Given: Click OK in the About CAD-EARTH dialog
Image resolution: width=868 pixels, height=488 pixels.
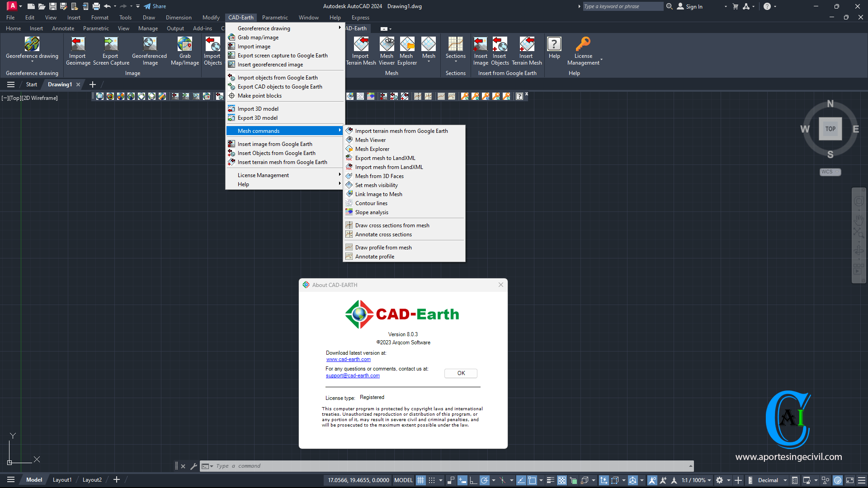Looking at the screenshot, I should point(460,373).
